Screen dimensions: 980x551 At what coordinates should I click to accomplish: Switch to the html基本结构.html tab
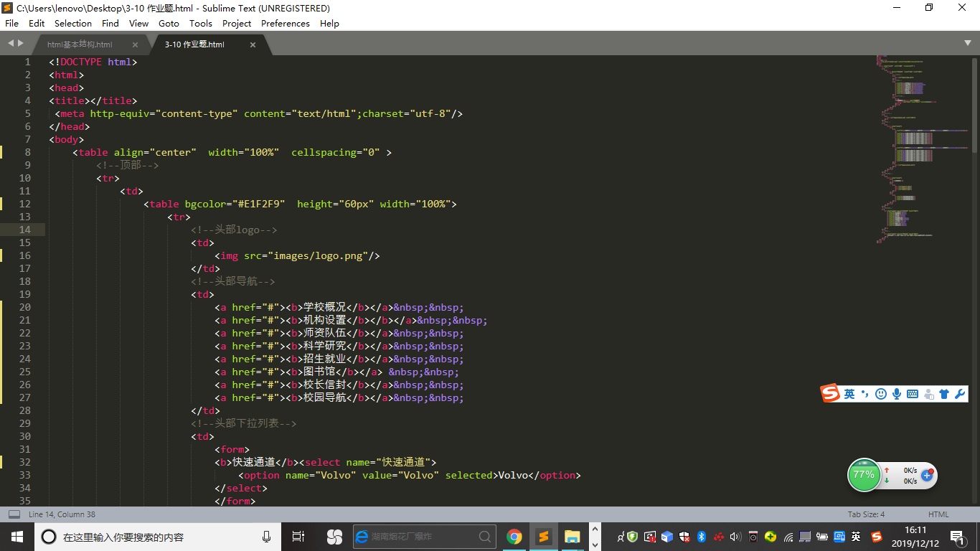pos(80,44)
